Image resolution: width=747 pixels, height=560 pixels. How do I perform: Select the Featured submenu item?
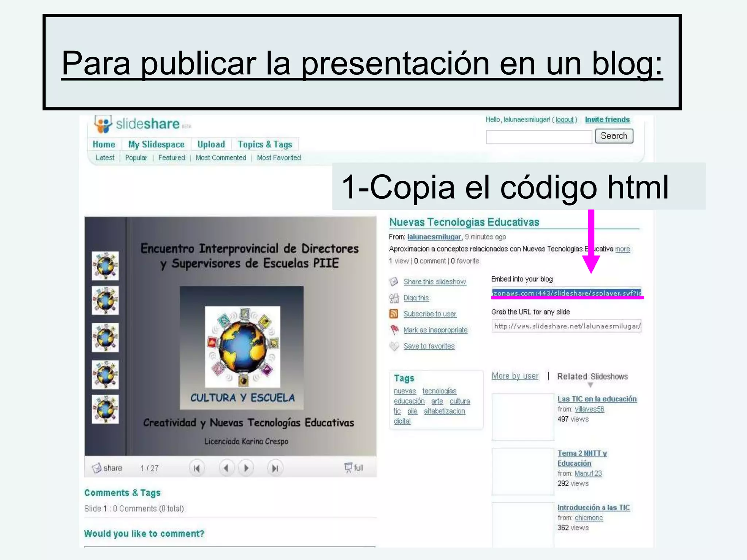coord(171,157)
